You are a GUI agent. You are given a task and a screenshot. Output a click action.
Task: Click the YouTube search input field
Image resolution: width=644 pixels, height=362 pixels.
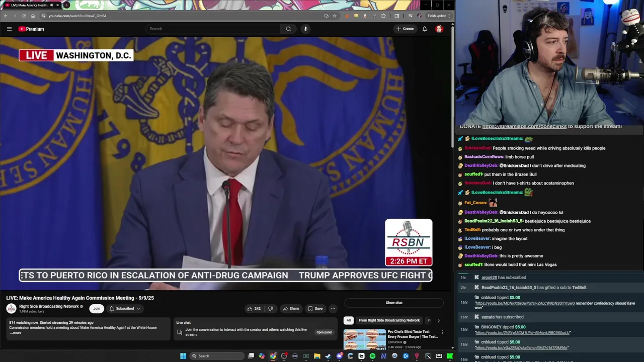(213, 29)
